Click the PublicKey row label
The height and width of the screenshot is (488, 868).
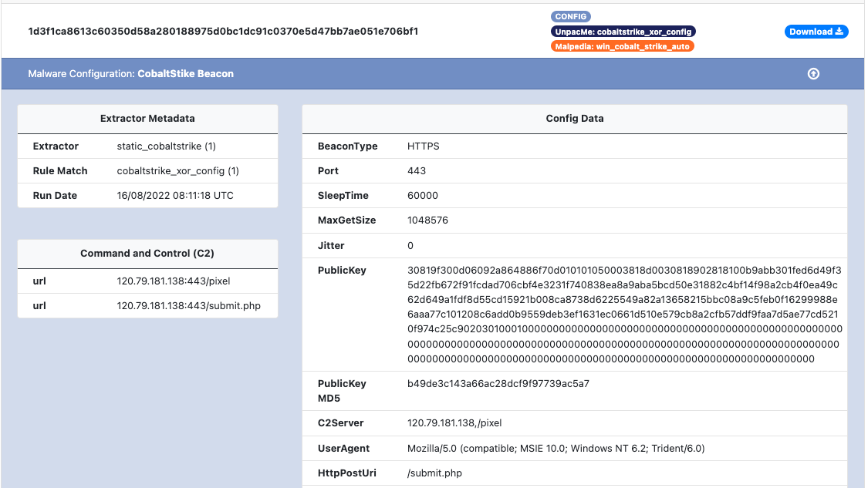click(x=342, y=271)
